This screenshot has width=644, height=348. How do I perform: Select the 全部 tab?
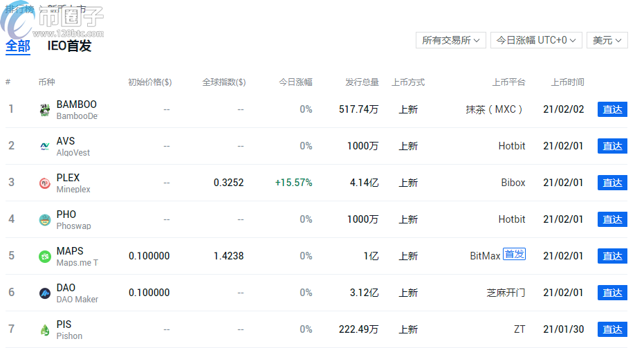[18, 46]
